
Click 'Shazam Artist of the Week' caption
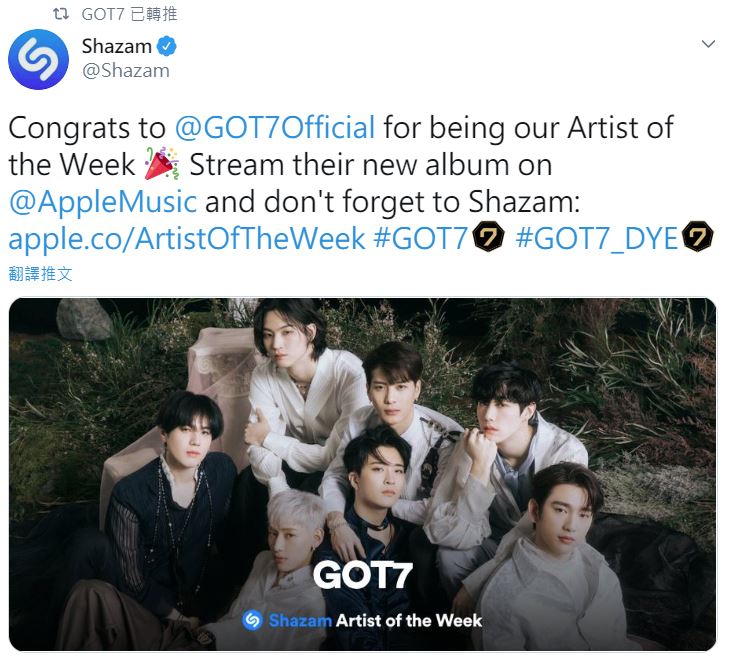tap(362, 621)
